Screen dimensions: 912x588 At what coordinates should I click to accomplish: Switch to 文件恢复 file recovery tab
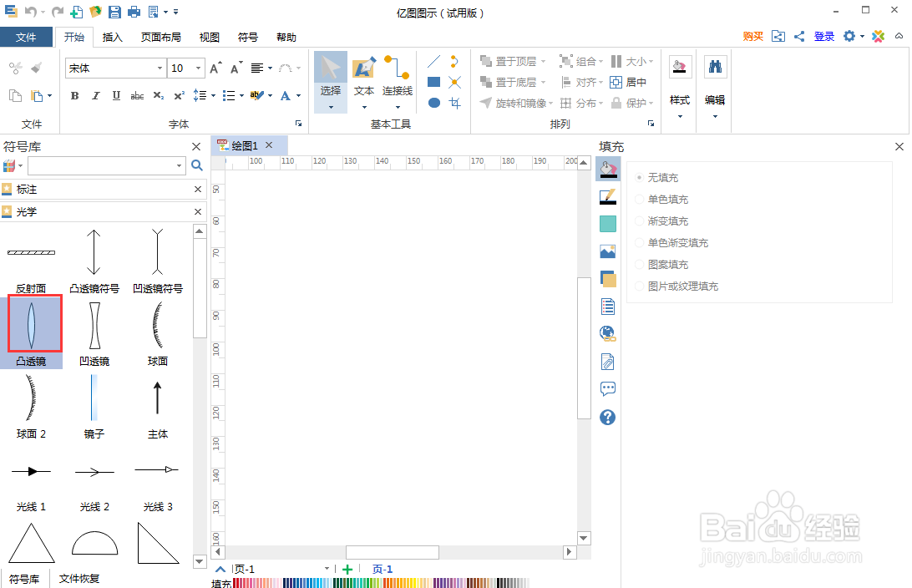pos(79,579)
